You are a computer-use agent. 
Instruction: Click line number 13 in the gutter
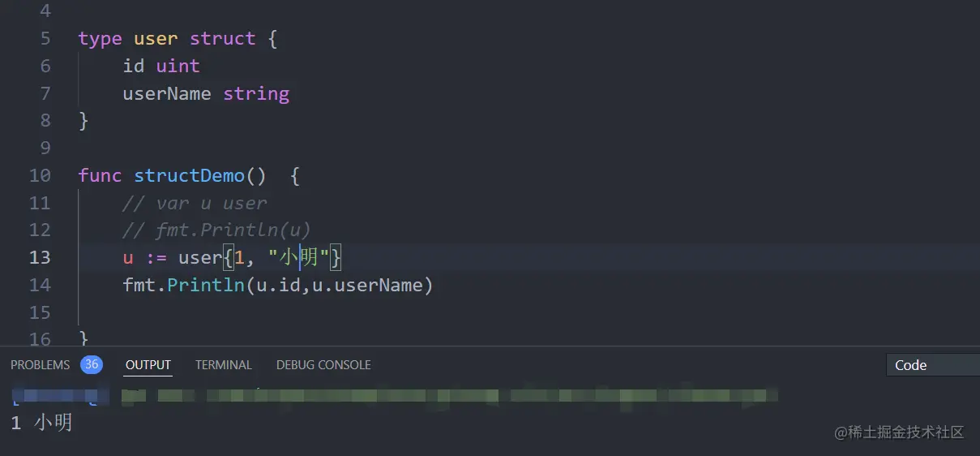tap(40, 257)
